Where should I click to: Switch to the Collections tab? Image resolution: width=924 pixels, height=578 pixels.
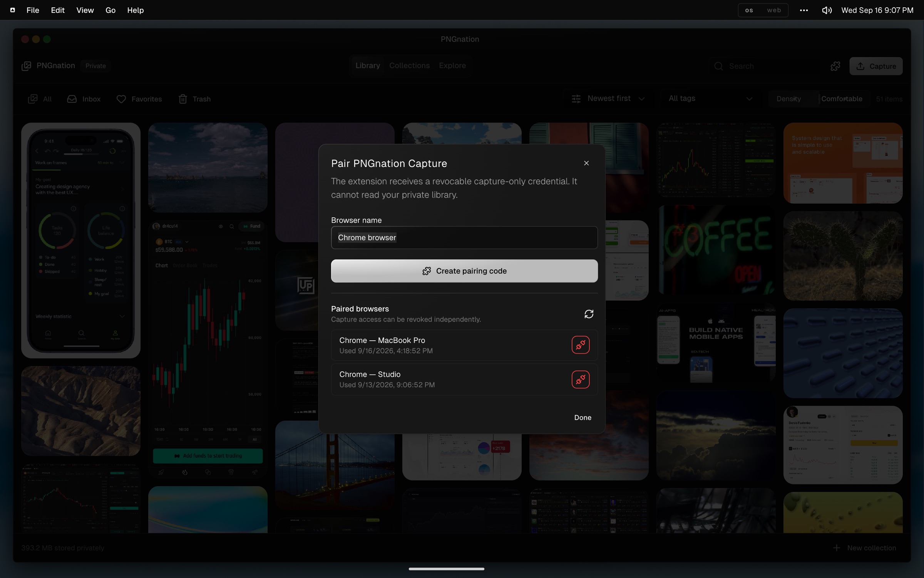click(x=409, y=66)
